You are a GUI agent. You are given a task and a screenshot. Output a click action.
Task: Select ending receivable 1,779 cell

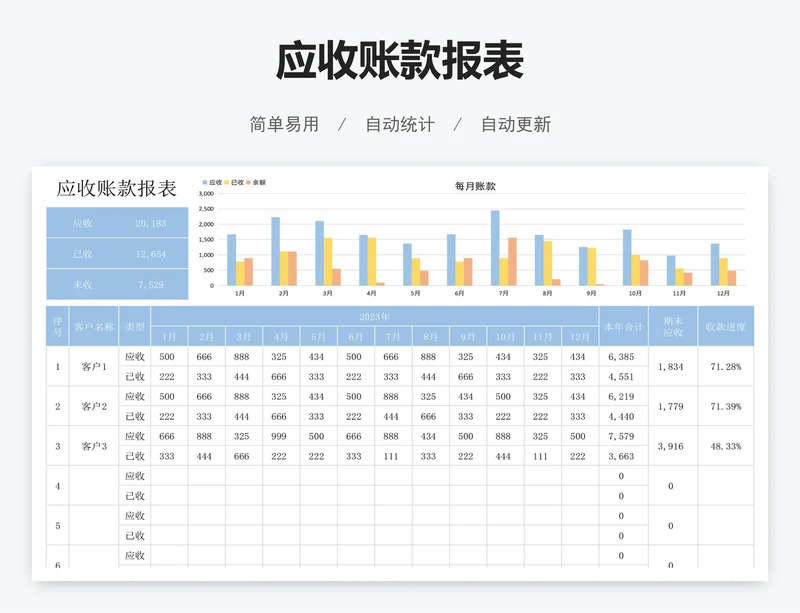click(x=673, y=406)
